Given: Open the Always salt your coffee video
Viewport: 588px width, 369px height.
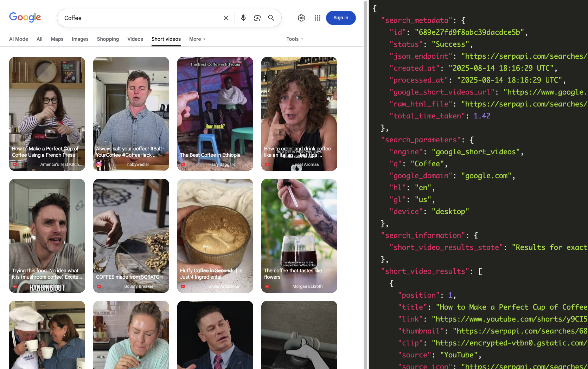Looking at the screenshot, I should [131, 114].
